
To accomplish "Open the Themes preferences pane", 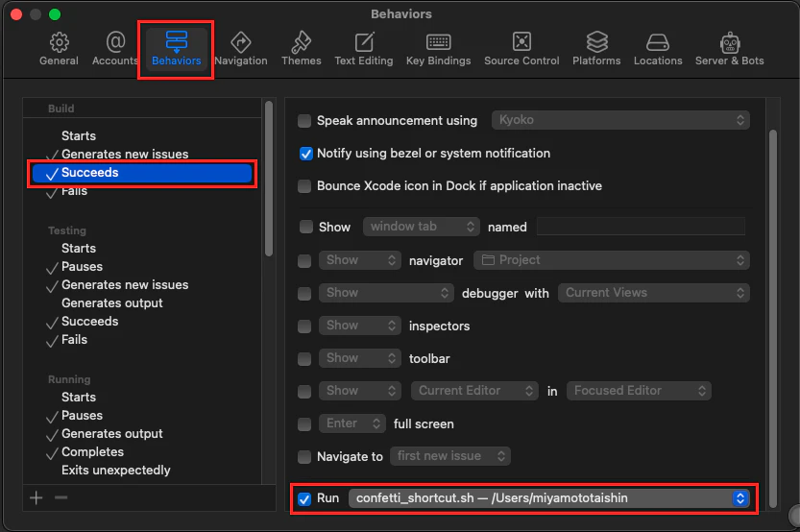I will pyautogui.click(x=301, y=49).
